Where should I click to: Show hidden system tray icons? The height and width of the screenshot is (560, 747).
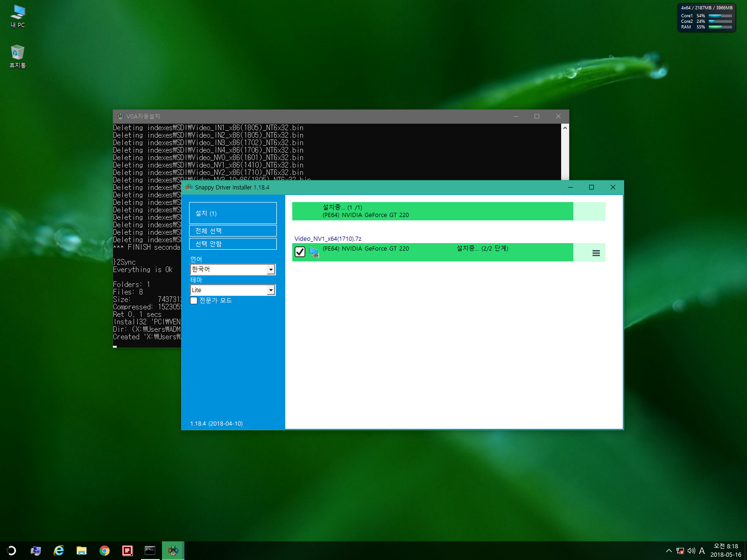coord(669,551)
